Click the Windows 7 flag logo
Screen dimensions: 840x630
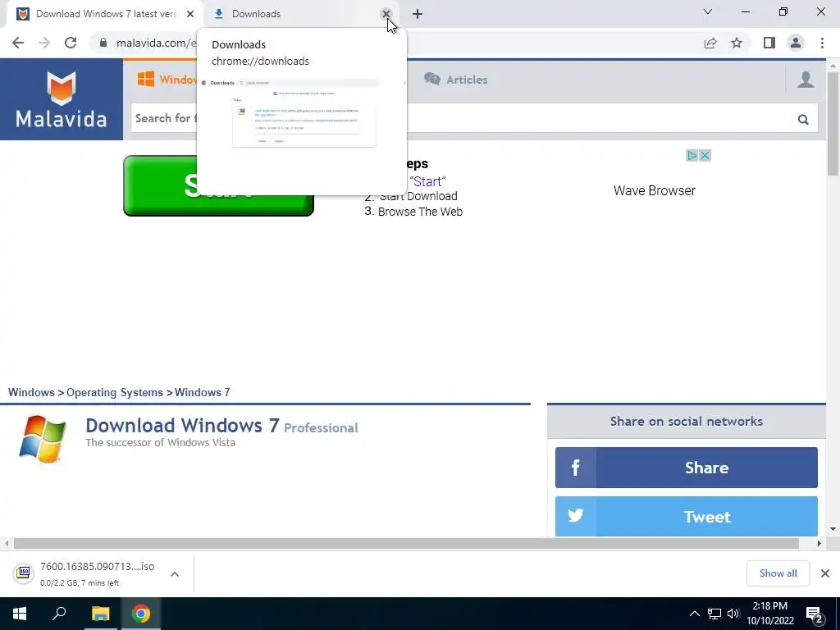pyautogui.click(x=43, y=439)
